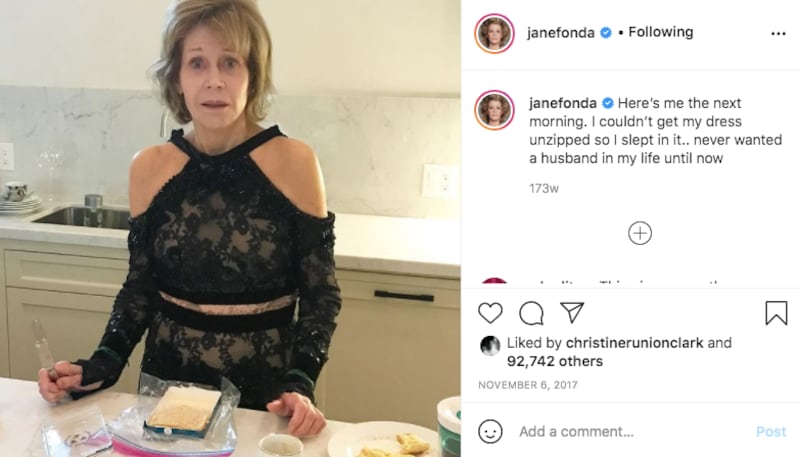Open emoji picker smiley icon
This screenshot has width=800, height=457.
click(x=490, y=431)
